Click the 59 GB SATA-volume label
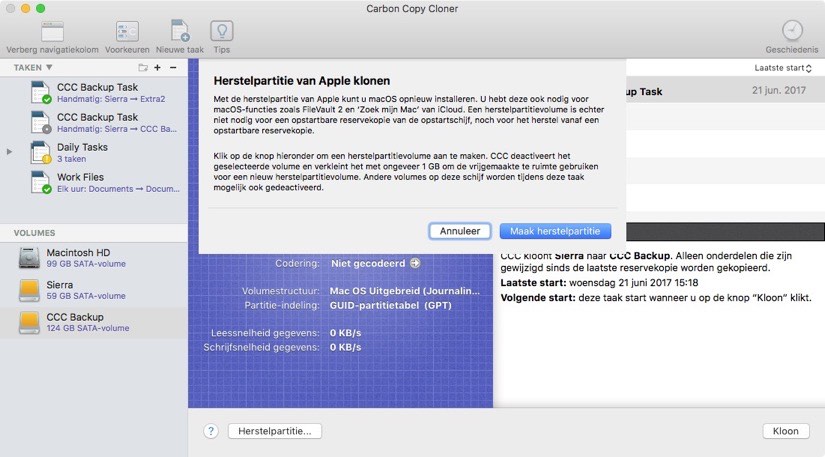 point(86,296)
